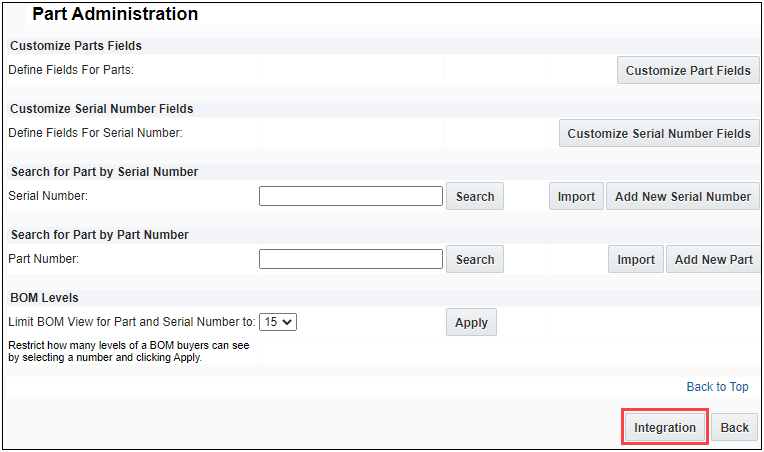764x452 pixels.
Task: Expand the BOM level limit dropdown
Action: tap(278, 322)
